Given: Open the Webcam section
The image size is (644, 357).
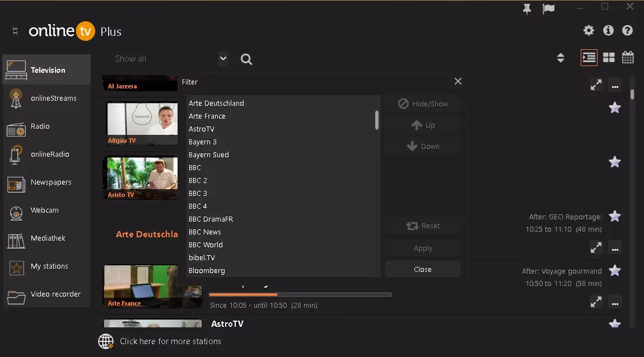Looking at the screenshot, I should coord(47,210).
